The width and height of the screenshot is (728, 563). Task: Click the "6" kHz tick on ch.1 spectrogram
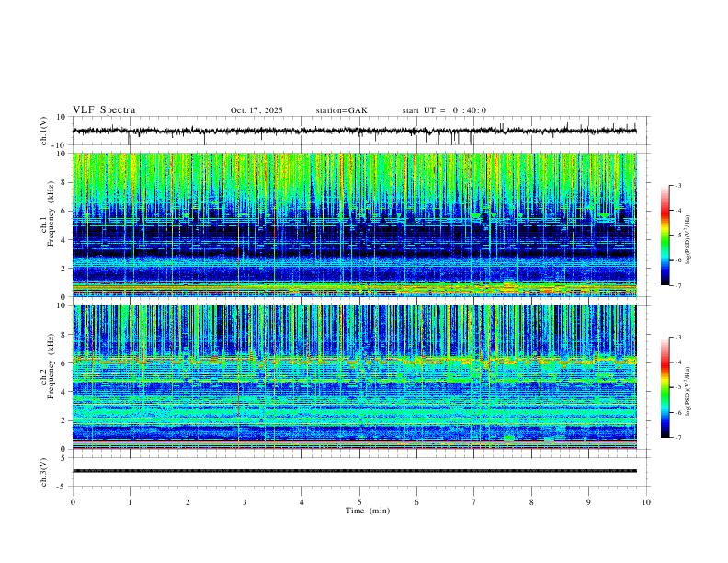[x=63, y=211]
